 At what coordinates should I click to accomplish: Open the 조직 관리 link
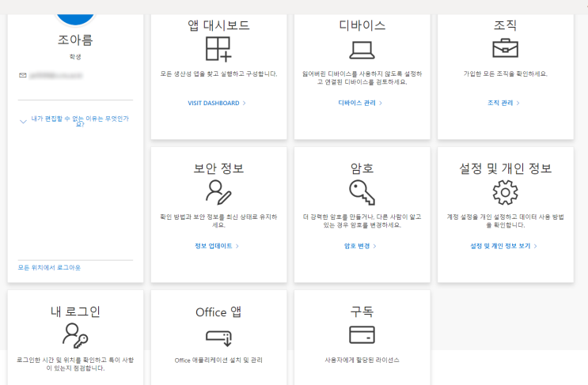(500, 103)
